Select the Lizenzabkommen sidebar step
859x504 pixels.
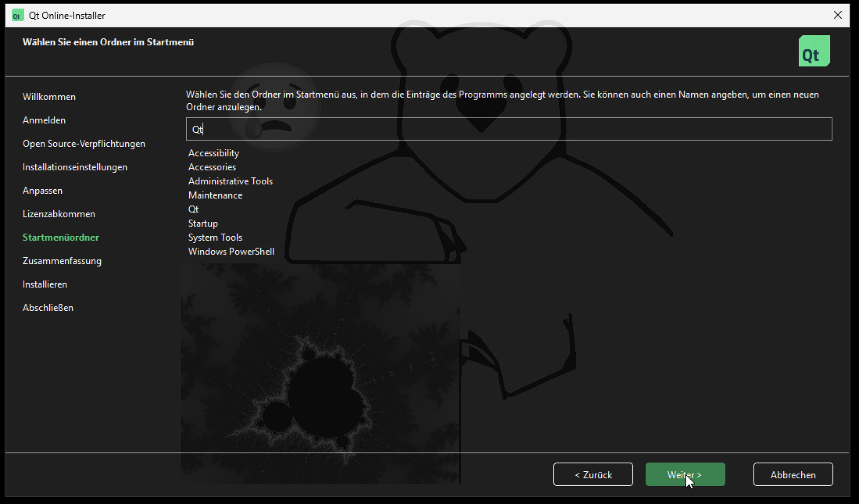point(59,214)
